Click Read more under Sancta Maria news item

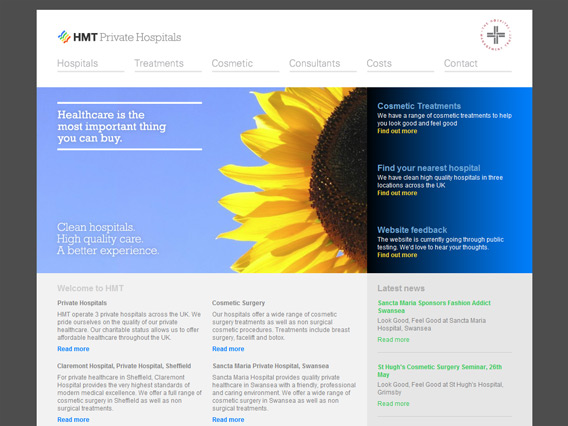pyautogui.click(x=393, y=340)
